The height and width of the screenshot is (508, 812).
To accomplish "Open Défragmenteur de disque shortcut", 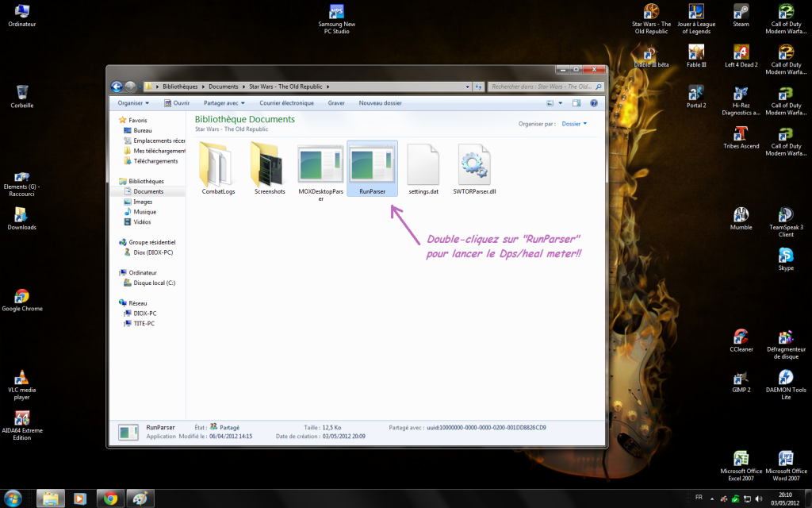I will pos(786,344).
